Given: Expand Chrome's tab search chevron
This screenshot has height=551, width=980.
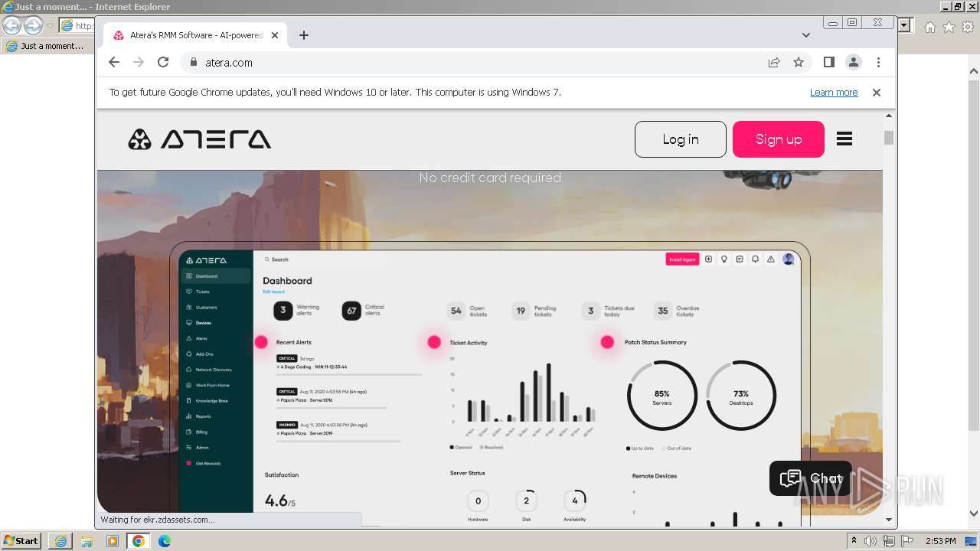Looking at the screenshot, I should 806,35.
